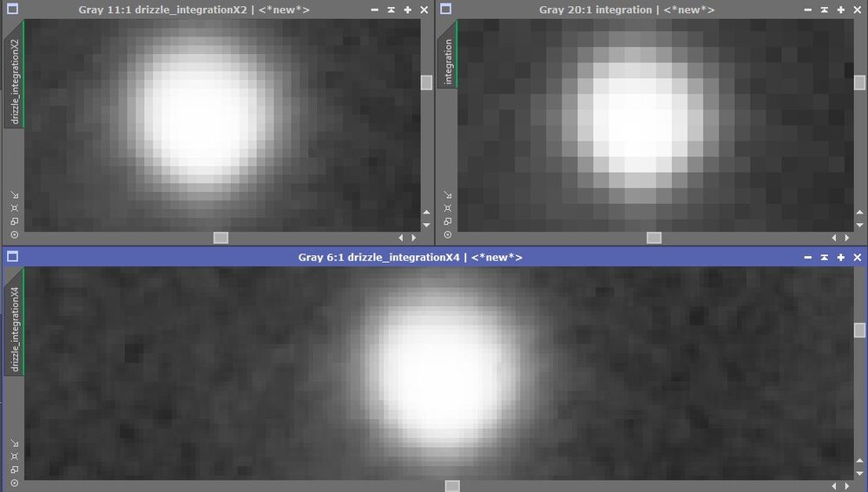The image size is (868, 492).
Task: Click diagonal arrow icon in drizzle_integrationX4 window
Action: tap(13, 443)
